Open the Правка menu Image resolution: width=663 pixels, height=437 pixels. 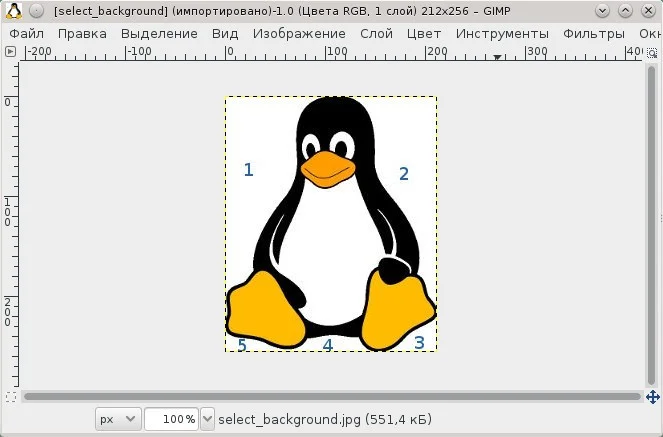(82, 34)
